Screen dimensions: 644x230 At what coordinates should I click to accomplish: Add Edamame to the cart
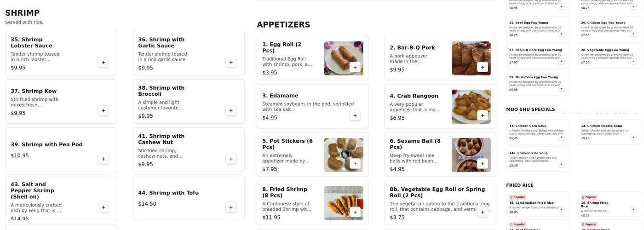(x=355, y=115)
